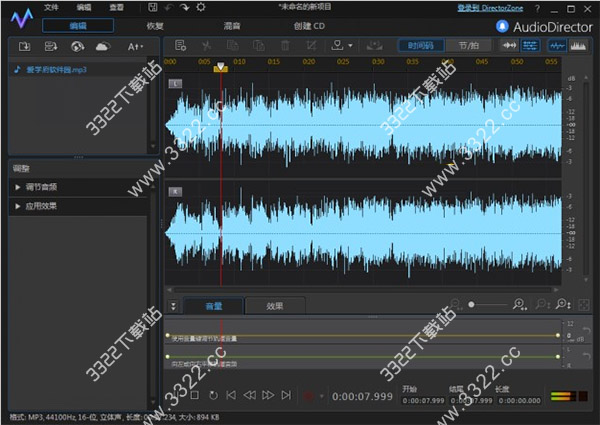Click the download audio with arrow icon

click(51, 47)
